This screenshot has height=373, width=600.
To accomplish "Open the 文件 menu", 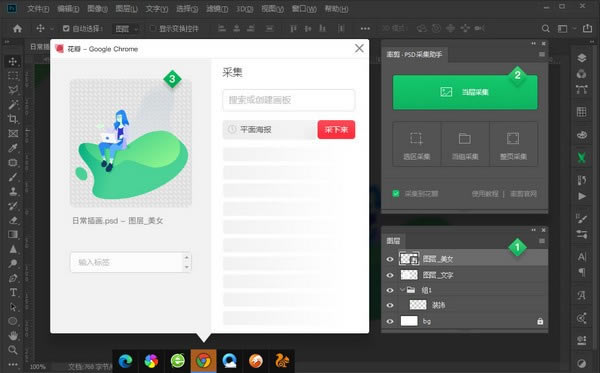I will tap(38, 9).
